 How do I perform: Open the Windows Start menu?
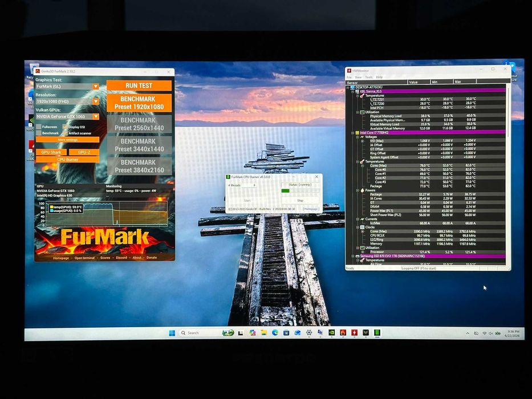click(172, 333)
